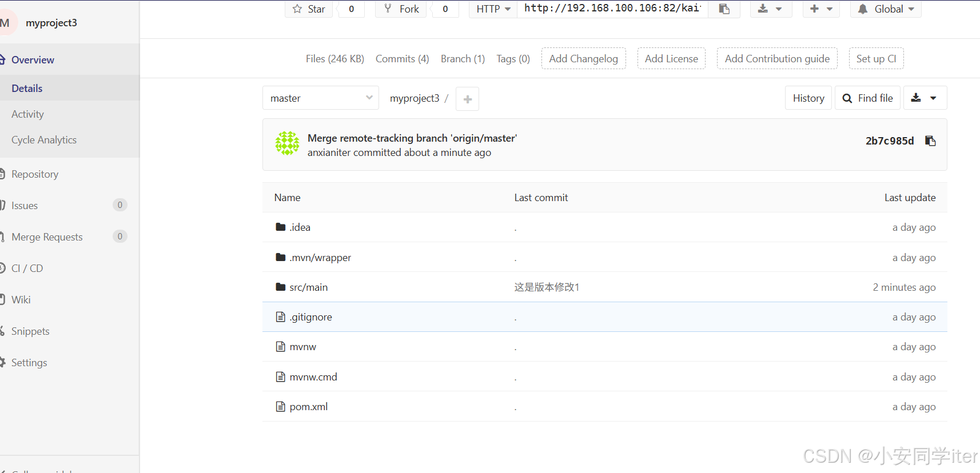This screenshot has height=473, width=980.
Task: Click "2 minutes ago" in src/main row
Action: click(x=904, y=287)
